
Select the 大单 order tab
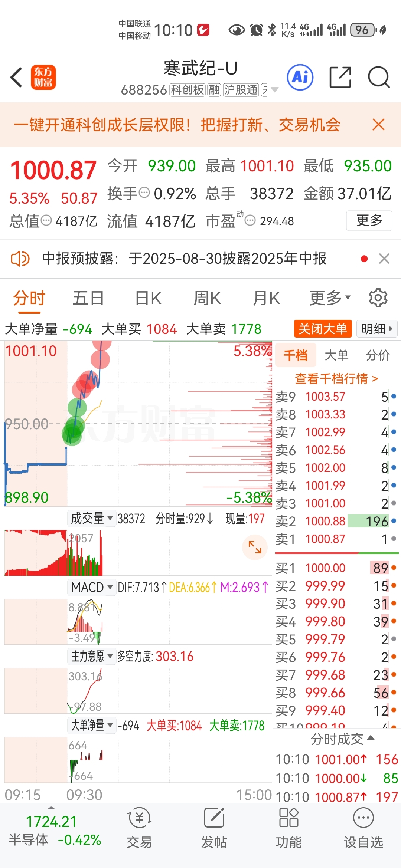[336, 355]
